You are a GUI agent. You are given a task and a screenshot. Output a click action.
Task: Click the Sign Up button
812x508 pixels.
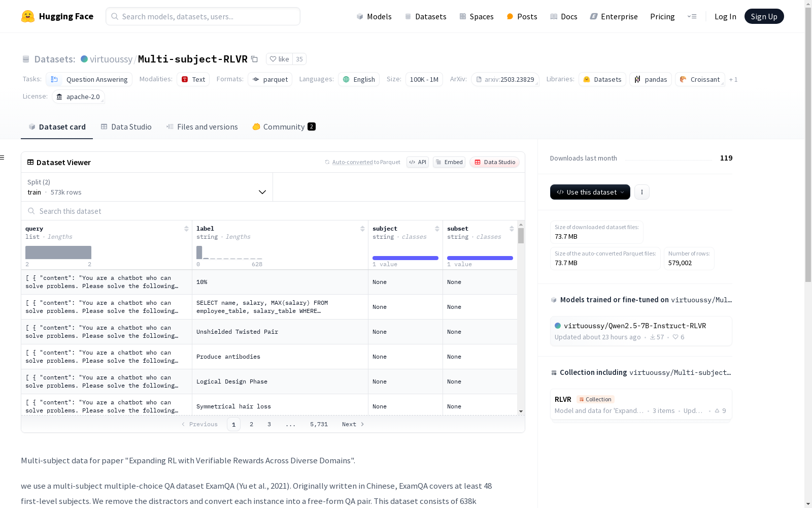(x=764, y=16)
